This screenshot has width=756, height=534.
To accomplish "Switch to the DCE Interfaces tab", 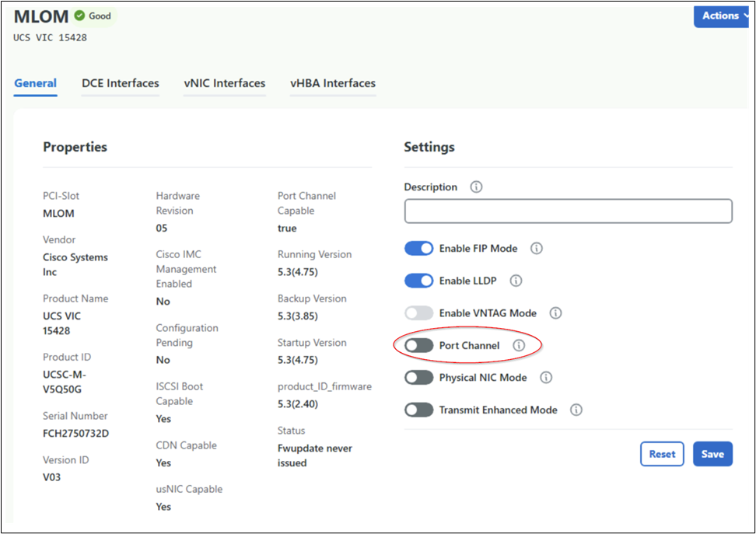I will coord(120,83).
